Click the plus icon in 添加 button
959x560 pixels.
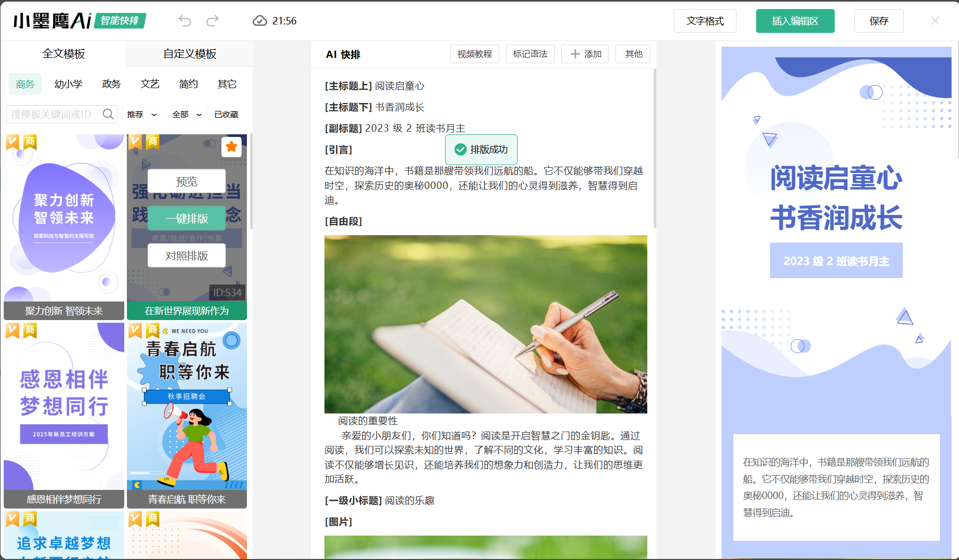coord(575,54)
